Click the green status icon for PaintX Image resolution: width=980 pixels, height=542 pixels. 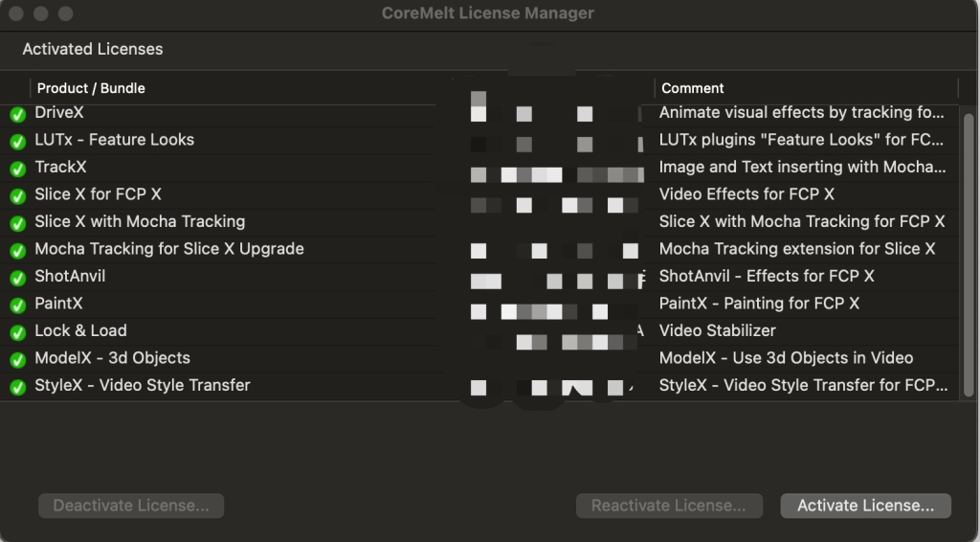pos(17,305)
